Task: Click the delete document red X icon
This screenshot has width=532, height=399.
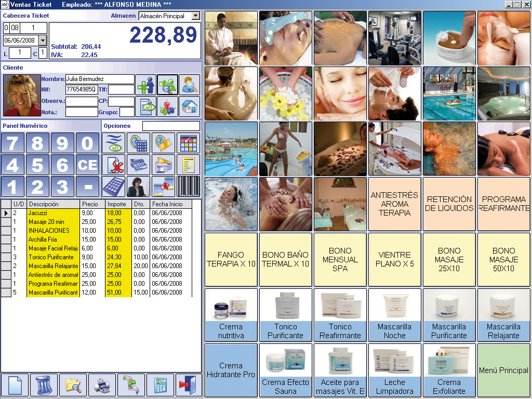Action: 114,165
